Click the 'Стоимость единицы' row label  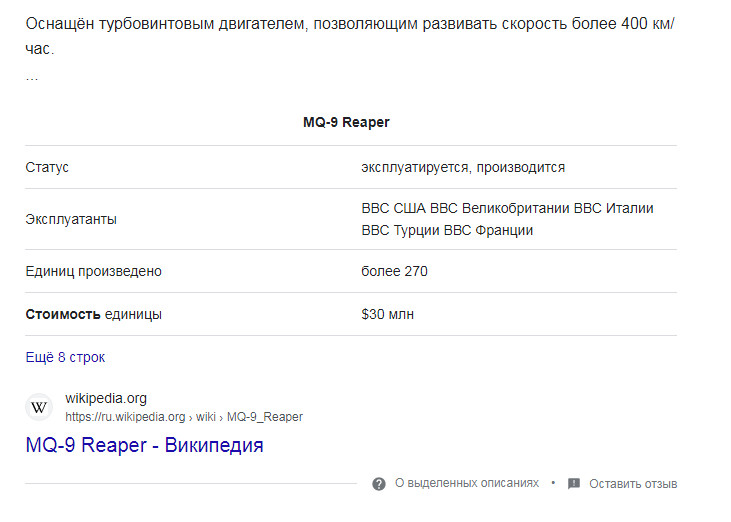click(x=94, y=315)
